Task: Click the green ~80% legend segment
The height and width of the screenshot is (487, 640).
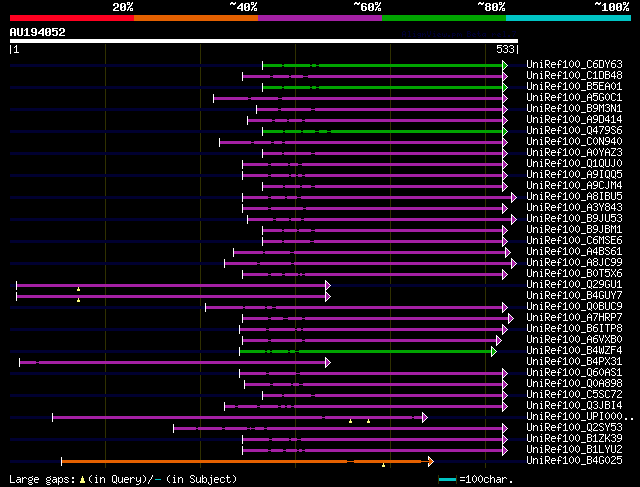Action: tap(444, 18)
